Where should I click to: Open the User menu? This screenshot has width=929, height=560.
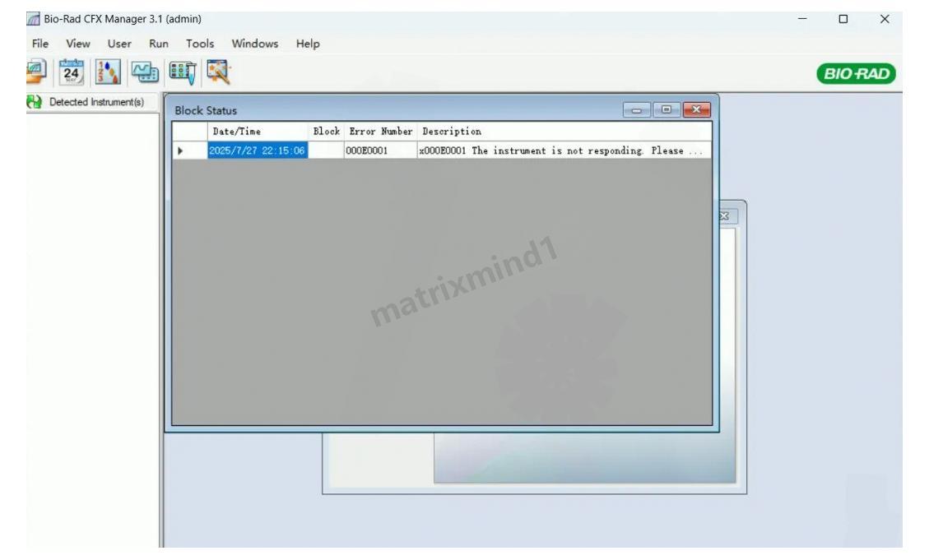119,44
